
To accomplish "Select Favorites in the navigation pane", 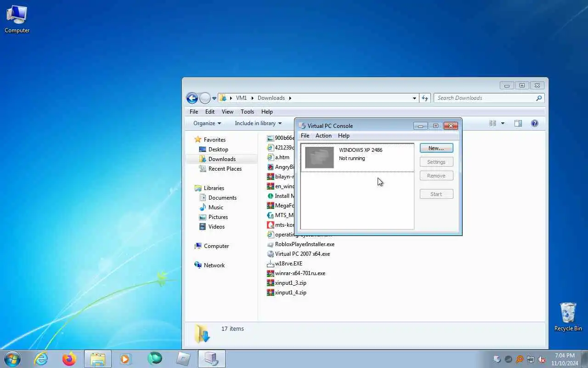I will (x=215, y=140).
